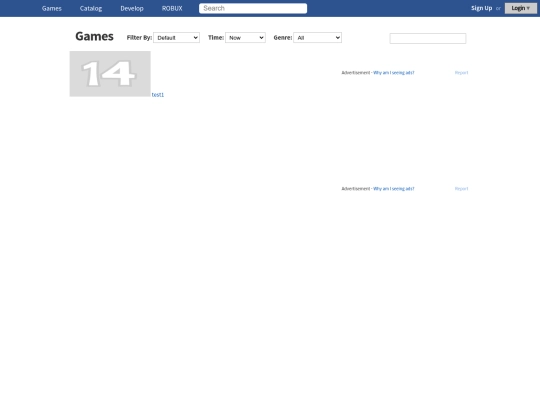Follow upper 'Why am I seeing ads?' link
The width and height of the screenshot is (540, 405).
394,73
